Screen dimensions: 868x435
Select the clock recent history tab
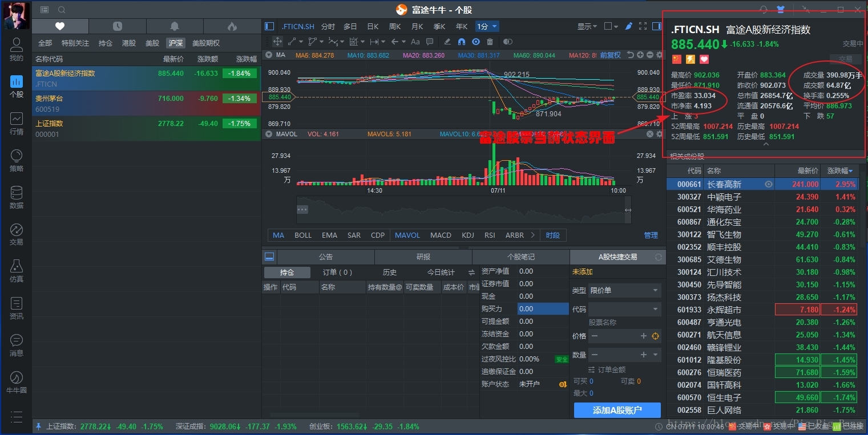118,26
